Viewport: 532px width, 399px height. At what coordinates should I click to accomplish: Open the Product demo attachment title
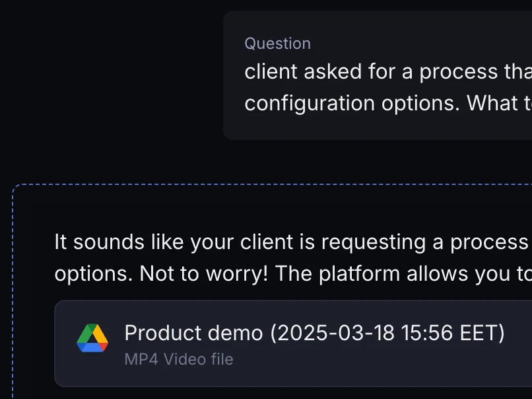(314, 333)
